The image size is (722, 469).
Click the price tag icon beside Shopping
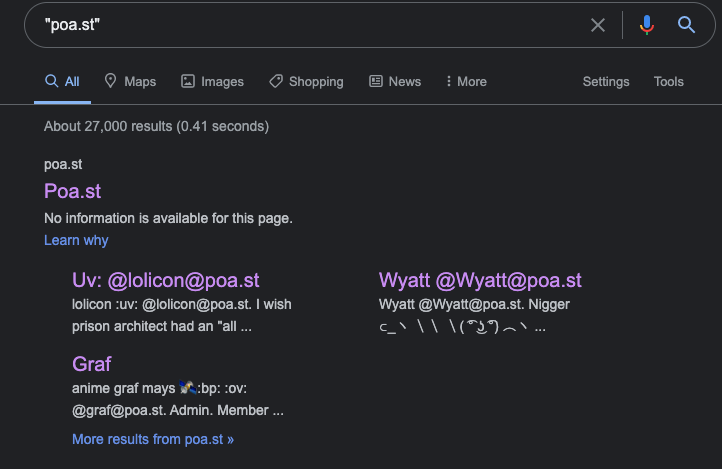(276, 81)
